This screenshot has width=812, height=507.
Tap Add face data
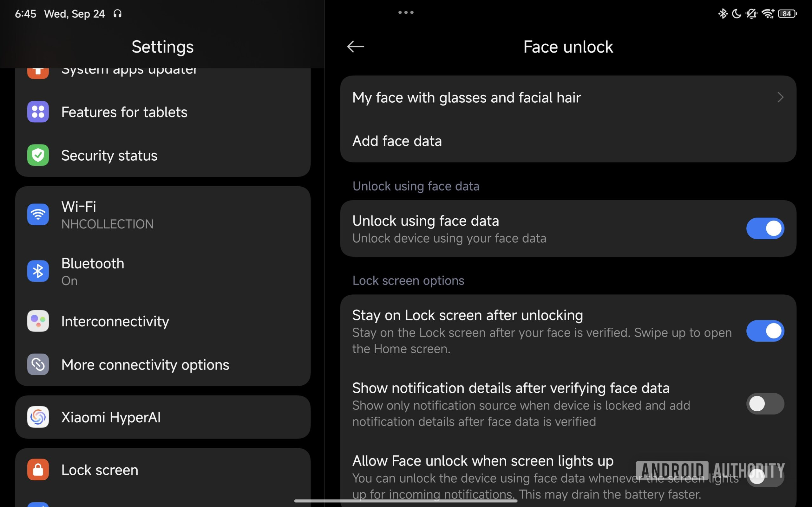point(397,141)
